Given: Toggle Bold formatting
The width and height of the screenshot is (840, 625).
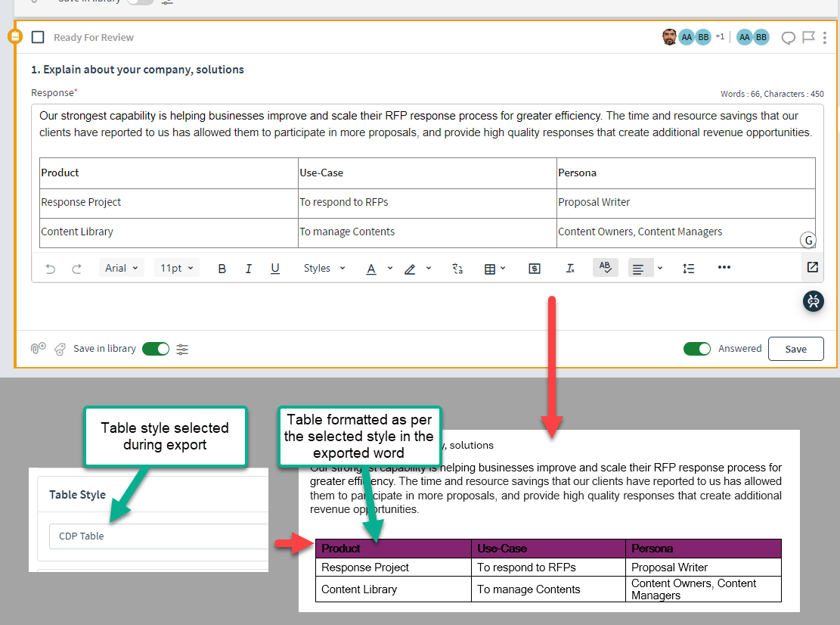Looking at the screenshot, I should click(222, 268).
